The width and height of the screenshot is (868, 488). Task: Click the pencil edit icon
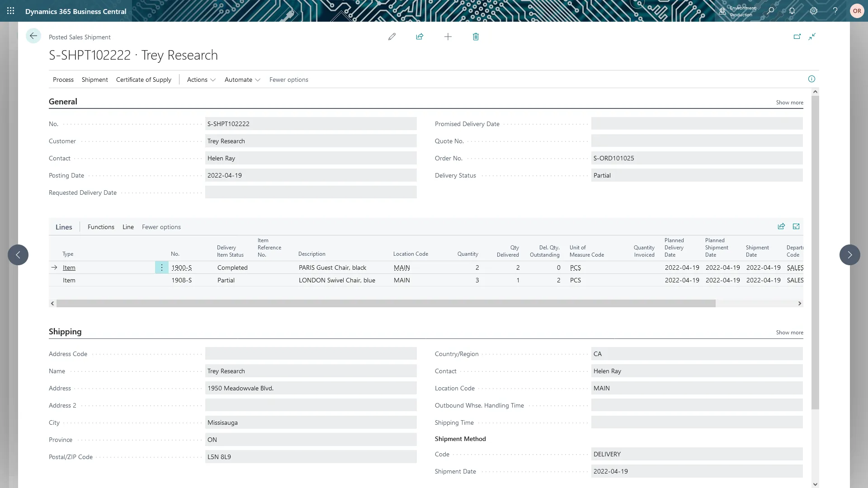point(392,37)
